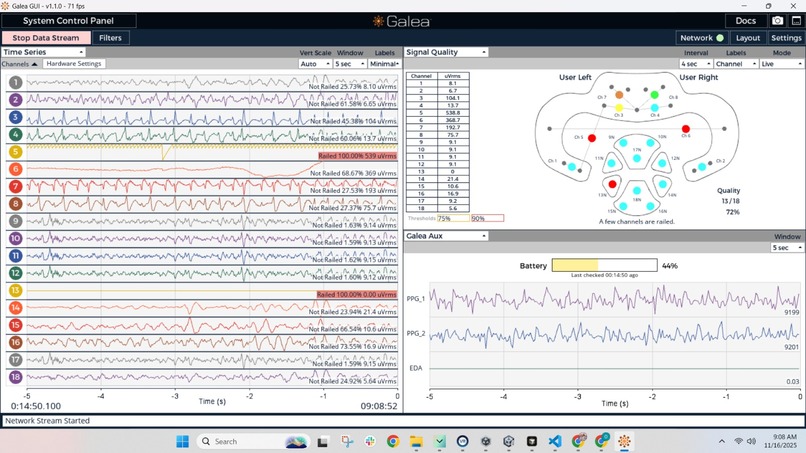Image resolution: width=806 pixels, height=453 pixels.
Task: Open the Labels Channel dropdown
Action: click(x=736, y=64)
